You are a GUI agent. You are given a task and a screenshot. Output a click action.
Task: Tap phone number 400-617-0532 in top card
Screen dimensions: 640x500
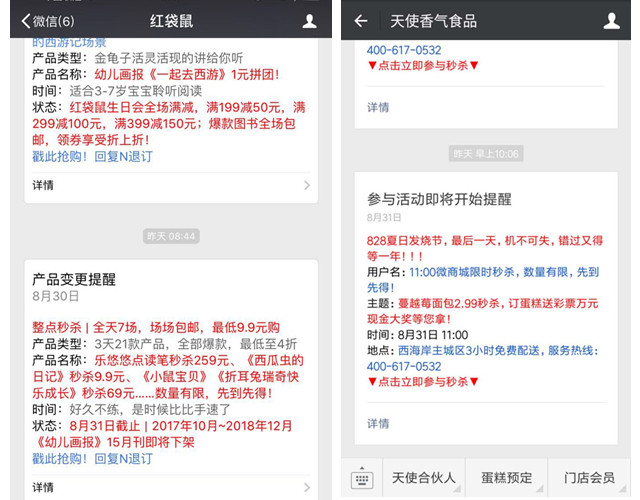[404, 50]
